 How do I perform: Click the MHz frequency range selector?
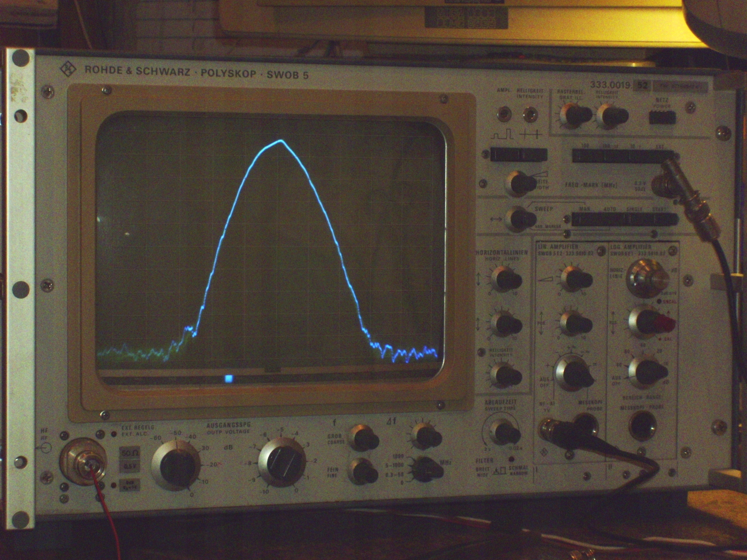(x=427, y=469)
